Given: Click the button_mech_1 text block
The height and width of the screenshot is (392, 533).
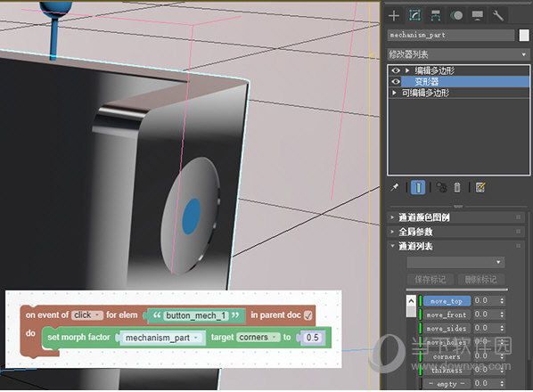Looking at the screenshot, I should 195,315.
